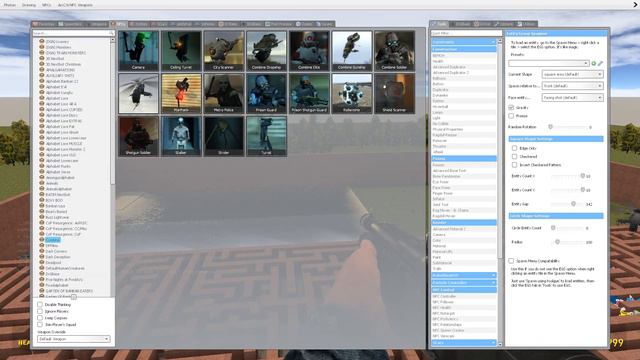Open the Presets dropdown
This screenshot has width=640, height=360.
coord(549,63)
